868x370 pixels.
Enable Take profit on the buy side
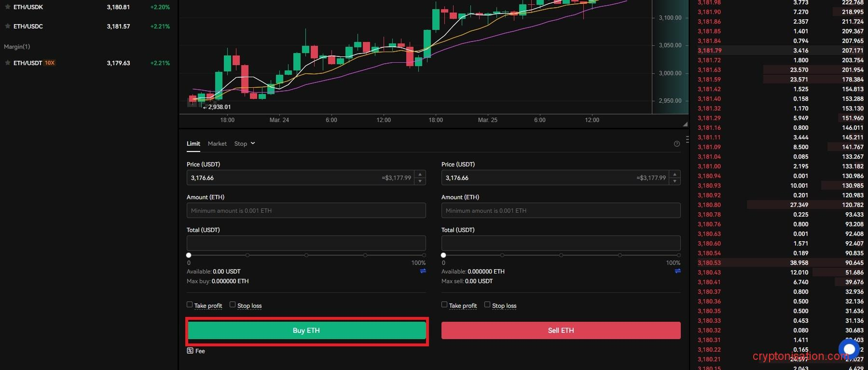click(190, 305)
